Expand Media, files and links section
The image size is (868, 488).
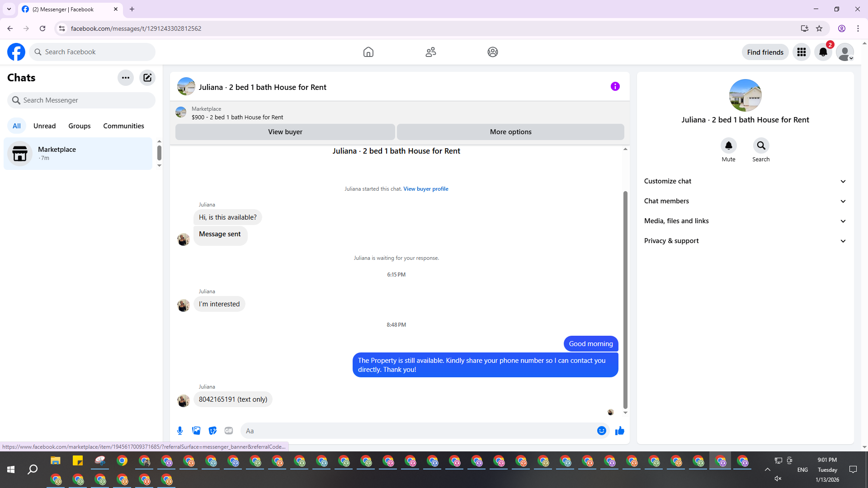pyautogui.click(x=745, y=221)
